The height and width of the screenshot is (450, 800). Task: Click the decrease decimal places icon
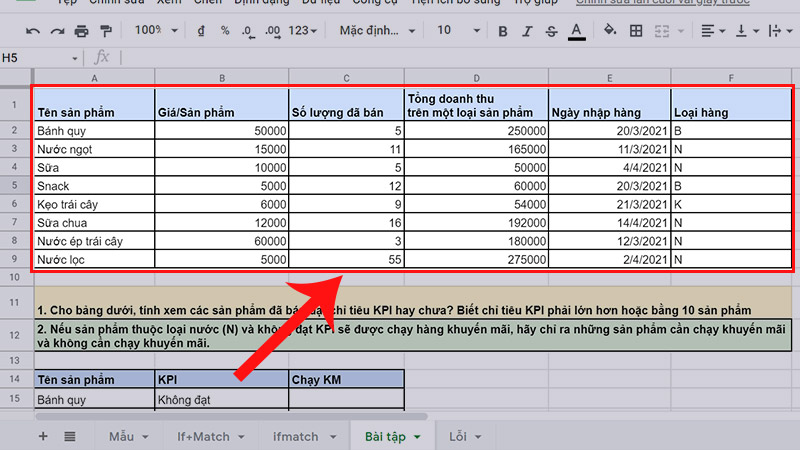click(246, 32)
